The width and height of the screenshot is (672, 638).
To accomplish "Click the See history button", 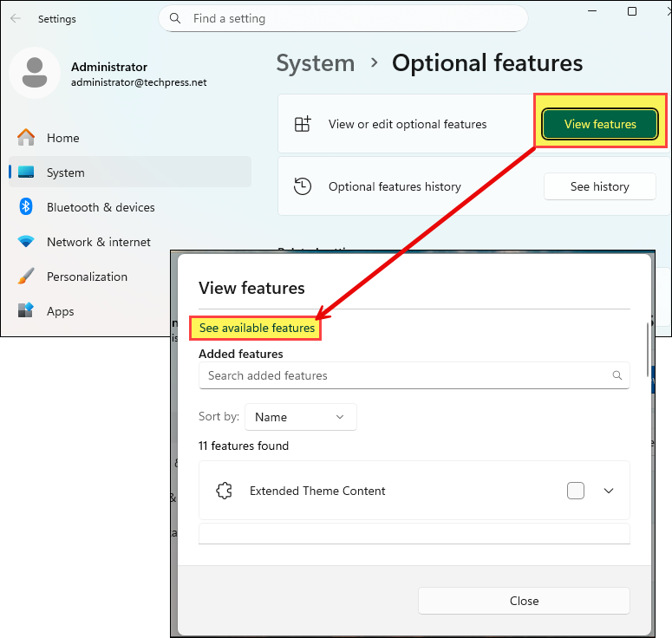I will 599,186.
